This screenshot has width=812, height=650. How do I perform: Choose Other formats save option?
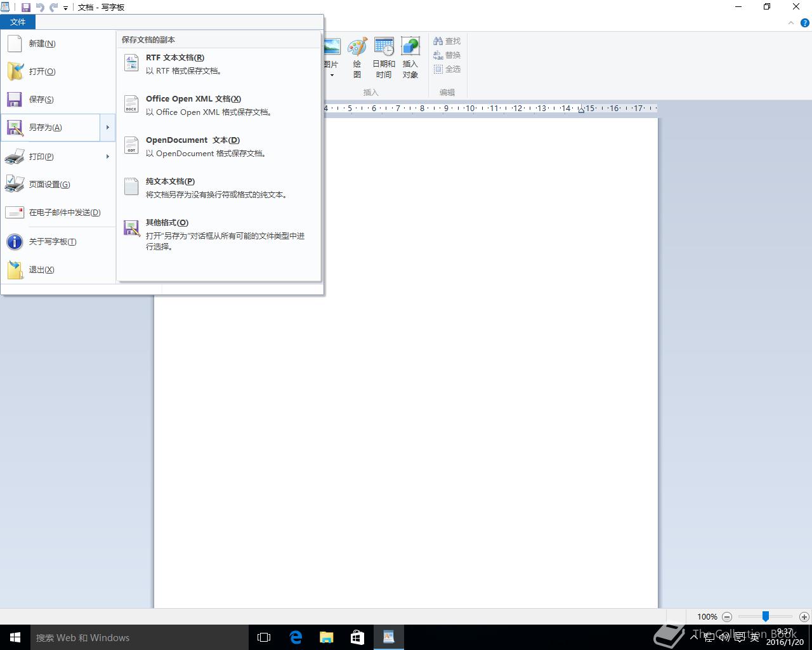point(218,234)
